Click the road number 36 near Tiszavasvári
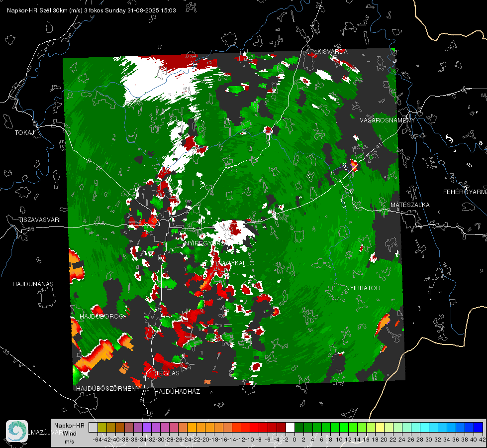Screen dimensions: 487x448 pyautogui.click(x=31, y=228)
